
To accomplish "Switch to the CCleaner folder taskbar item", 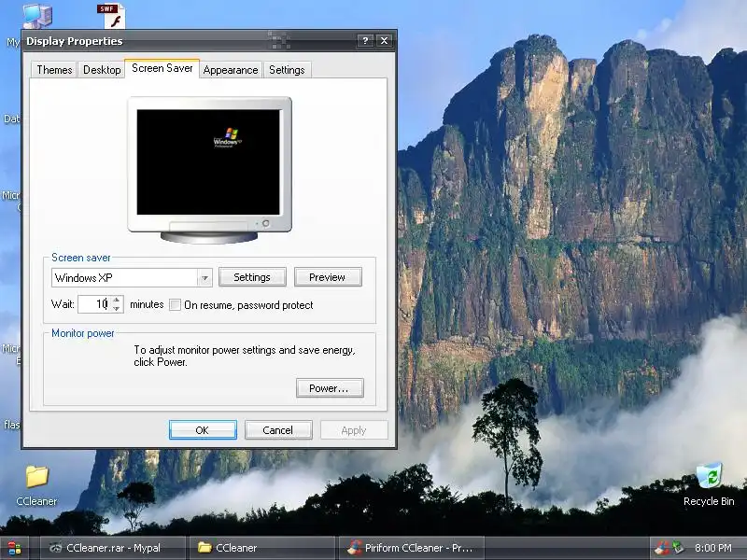I will point(262,548).
